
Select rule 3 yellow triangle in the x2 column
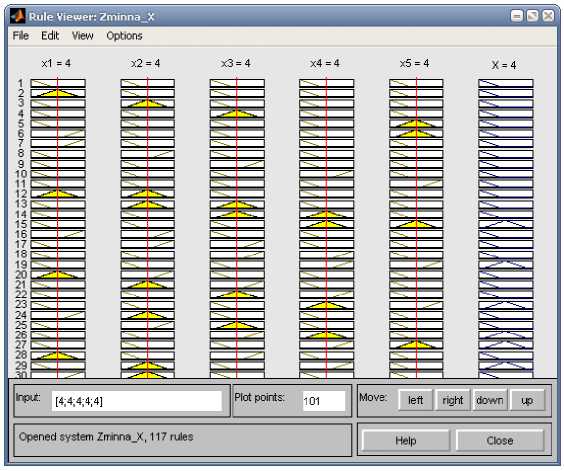pyautogui.click(x=147, y=103)
